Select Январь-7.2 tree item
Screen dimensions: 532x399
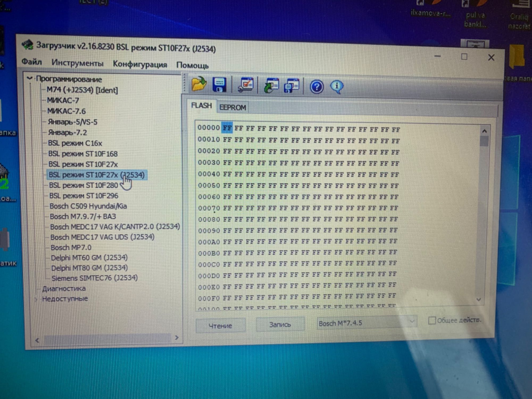point(68,132)
